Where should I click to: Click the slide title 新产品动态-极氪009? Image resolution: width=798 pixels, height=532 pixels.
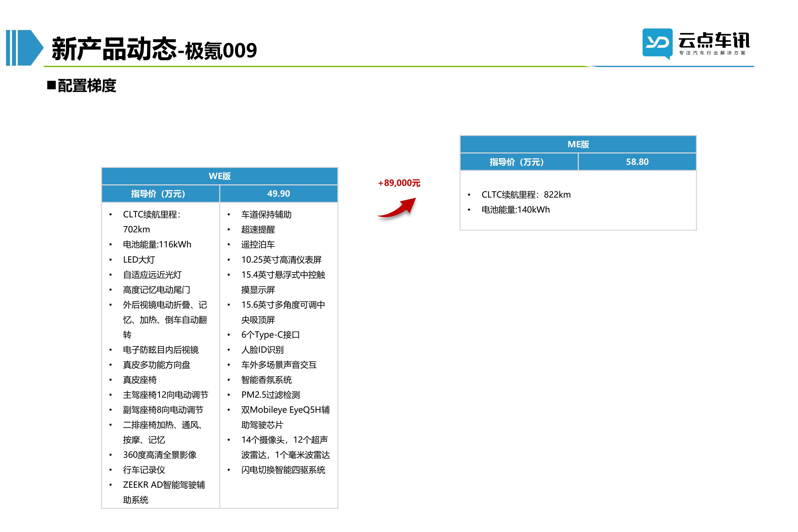point(154,49)
